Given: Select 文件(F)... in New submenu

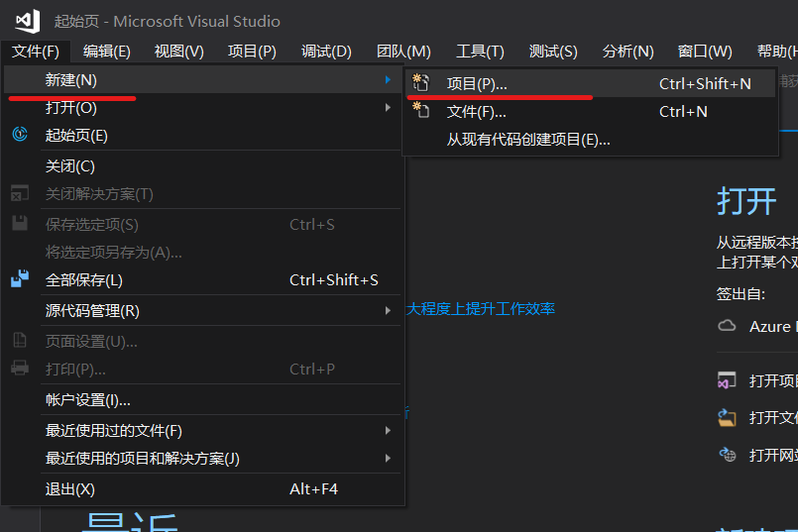Looking at the screenshot, I should [x=591, y=111].
